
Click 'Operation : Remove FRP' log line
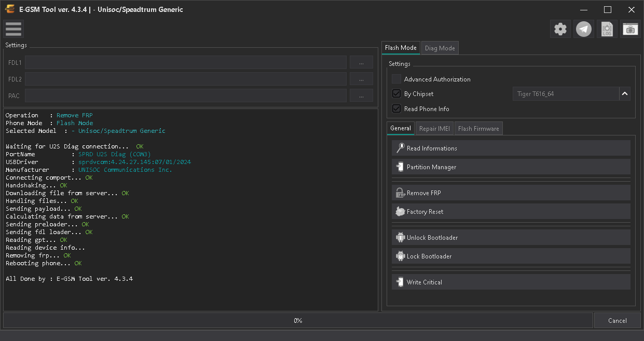point(49,115)
